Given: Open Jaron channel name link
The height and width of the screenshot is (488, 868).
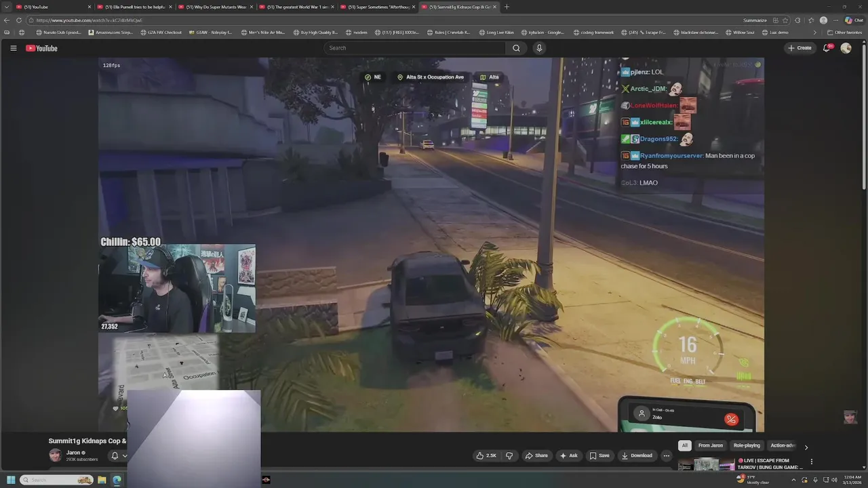Looking at the screenshot, I should pos(73,453).
